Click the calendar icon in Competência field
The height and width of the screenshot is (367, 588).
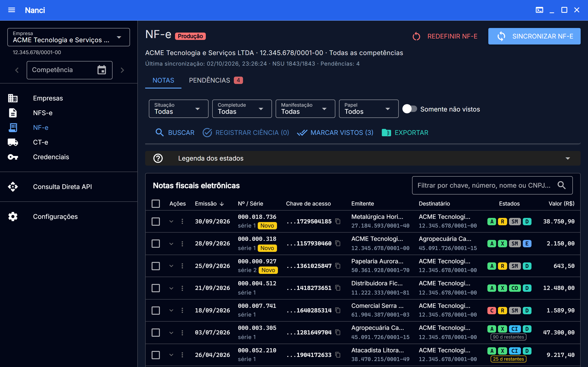pyautogui.click(x=102, y=70)
